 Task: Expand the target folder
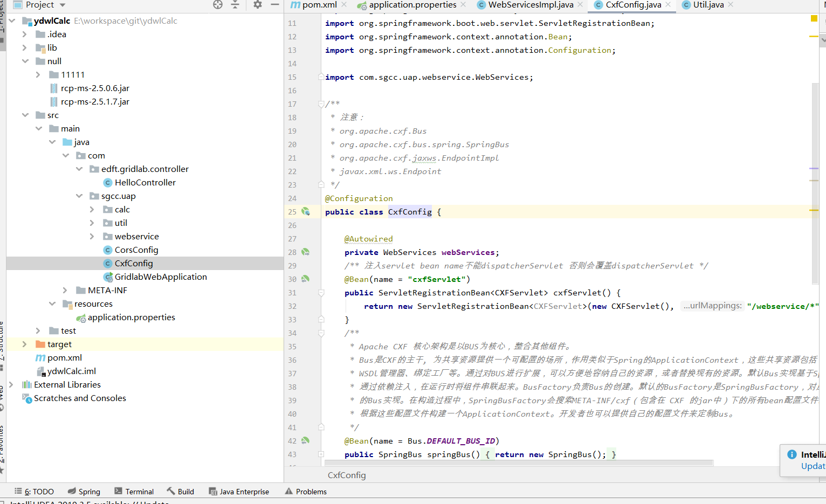[x=25, y=344]
